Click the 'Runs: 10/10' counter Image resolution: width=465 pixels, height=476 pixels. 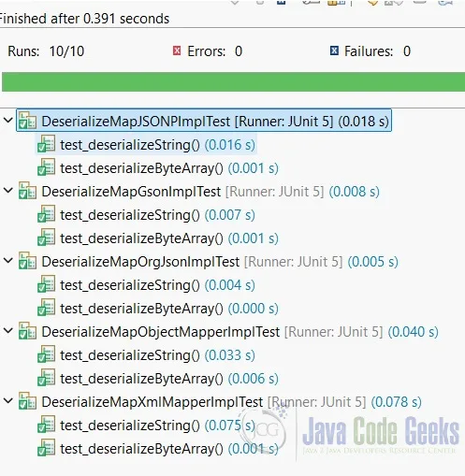[46, 51]
